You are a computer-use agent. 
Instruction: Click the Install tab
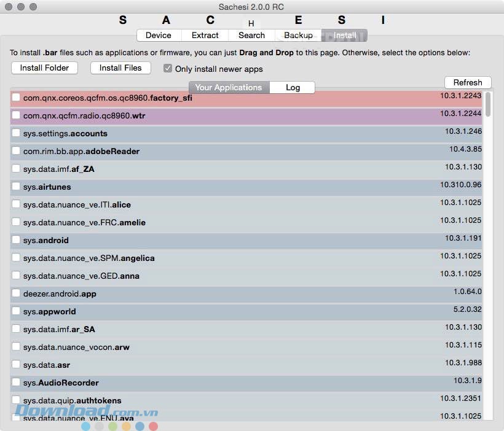coord(345,36)
